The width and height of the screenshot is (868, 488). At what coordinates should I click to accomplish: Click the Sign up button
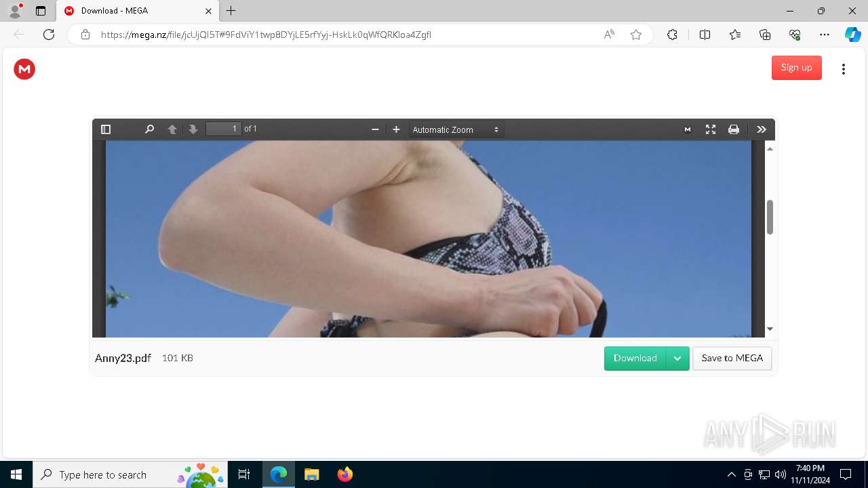[796, 68]
